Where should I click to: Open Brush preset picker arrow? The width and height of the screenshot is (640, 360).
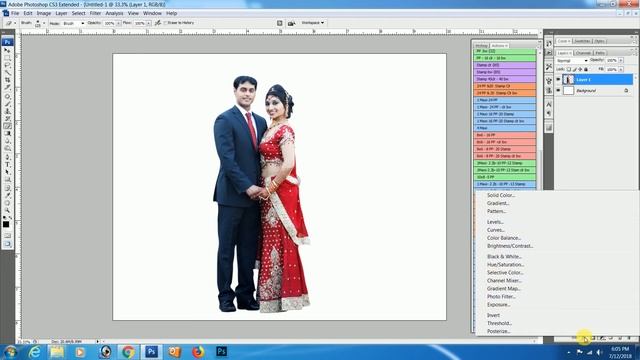click(44, 23)
